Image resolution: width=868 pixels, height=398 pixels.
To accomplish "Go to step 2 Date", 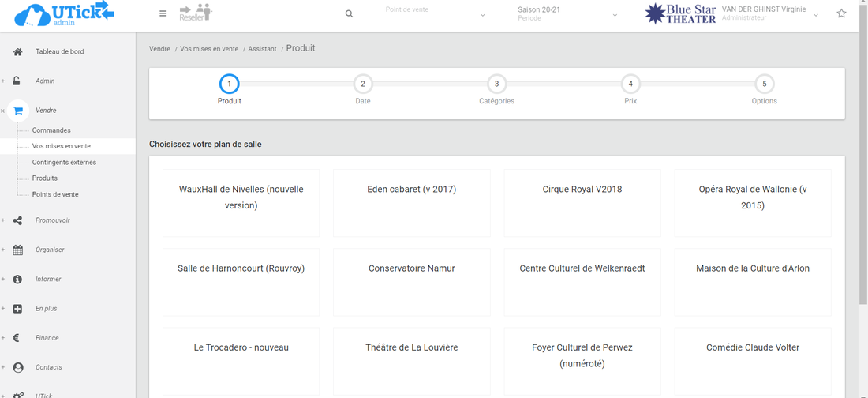I will click(363, 84).
